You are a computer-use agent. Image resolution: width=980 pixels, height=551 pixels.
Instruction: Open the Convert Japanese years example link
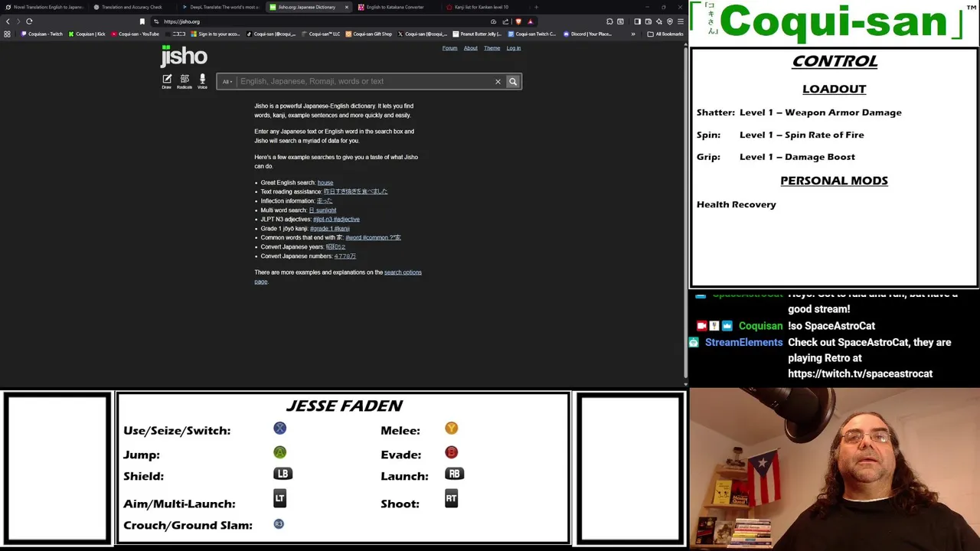[x=335, y=246]
